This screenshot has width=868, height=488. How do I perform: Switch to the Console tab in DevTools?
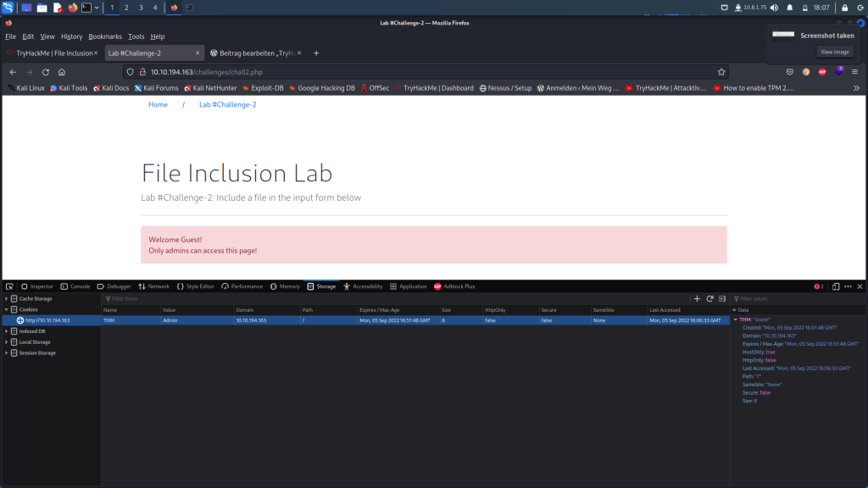coord(75,286)
